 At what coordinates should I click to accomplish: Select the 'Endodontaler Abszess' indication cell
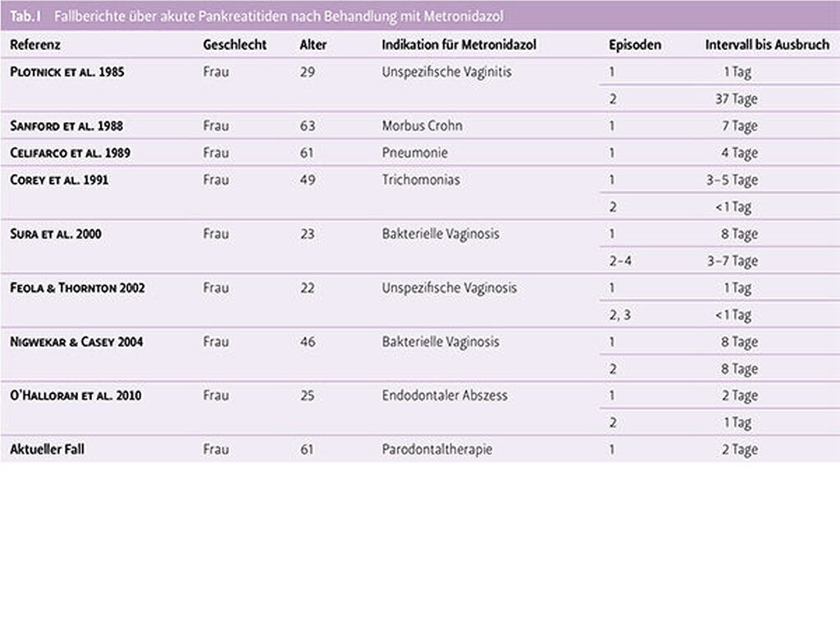tap(445, 396)
